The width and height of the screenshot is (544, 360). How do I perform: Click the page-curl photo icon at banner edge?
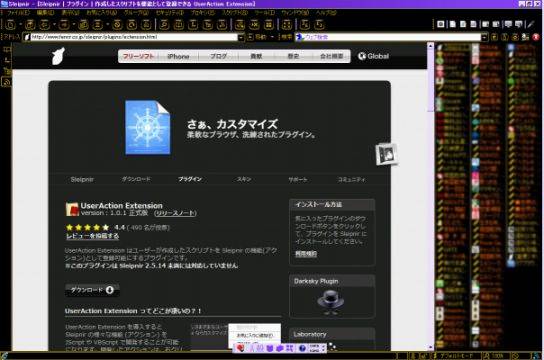pyautogui.click(x=386, y=154)
